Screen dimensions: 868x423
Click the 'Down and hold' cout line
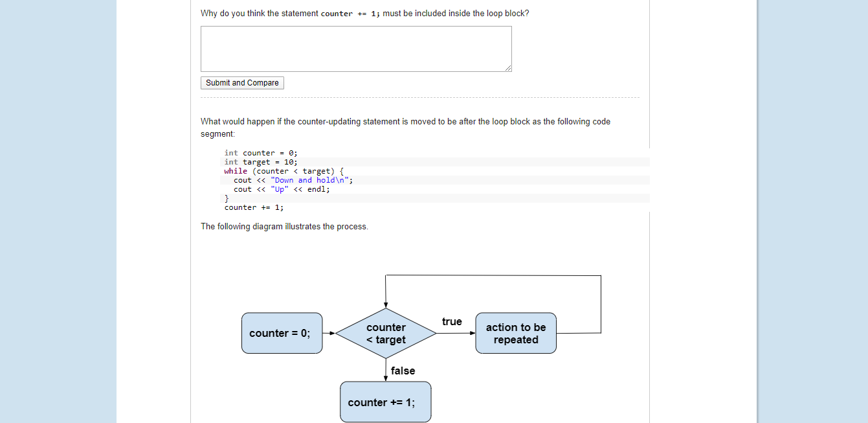tap(293, 180)
